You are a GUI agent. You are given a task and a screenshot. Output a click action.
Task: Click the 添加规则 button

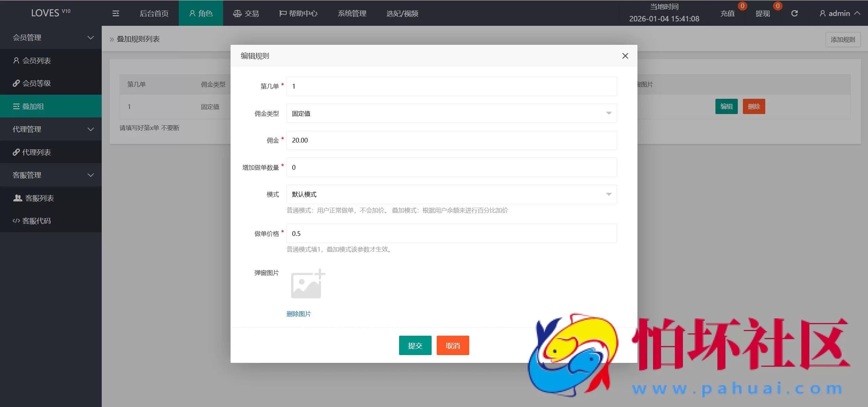[843, 39]
